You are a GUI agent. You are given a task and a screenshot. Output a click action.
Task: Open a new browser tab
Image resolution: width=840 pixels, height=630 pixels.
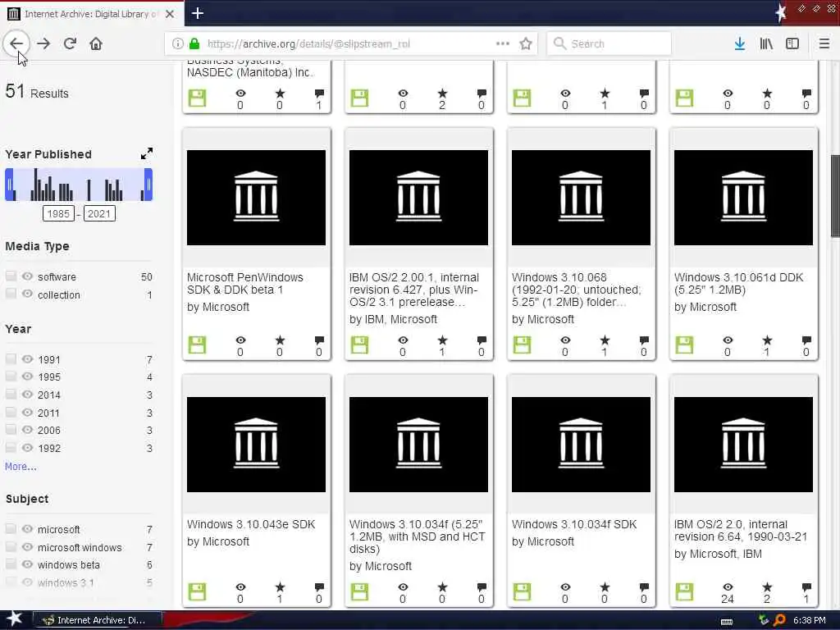tap(198, 13)
